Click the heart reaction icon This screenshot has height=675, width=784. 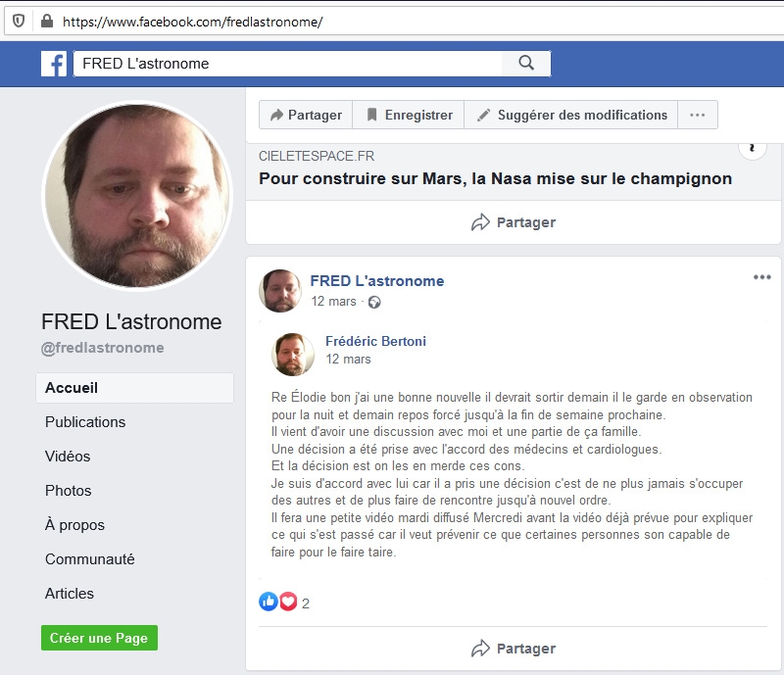coord(288,602)
